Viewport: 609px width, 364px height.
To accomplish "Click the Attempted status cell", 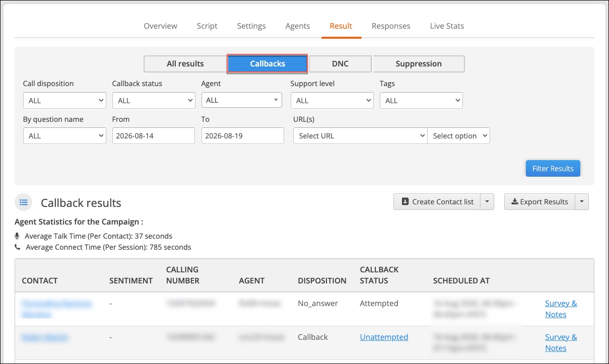I will pos(379,304).
